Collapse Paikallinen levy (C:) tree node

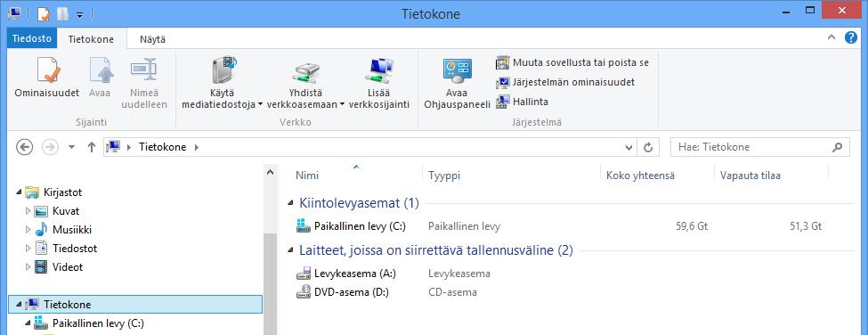tap(28, 323)
